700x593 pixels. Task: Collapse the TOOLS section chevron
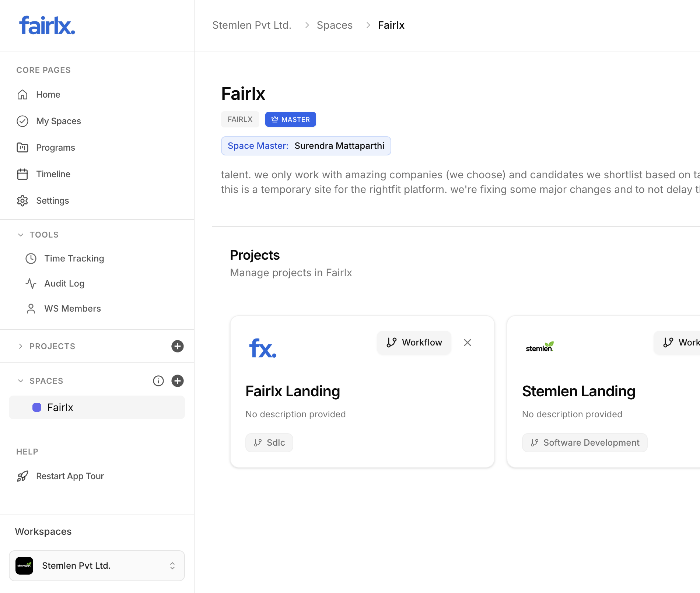21,235
